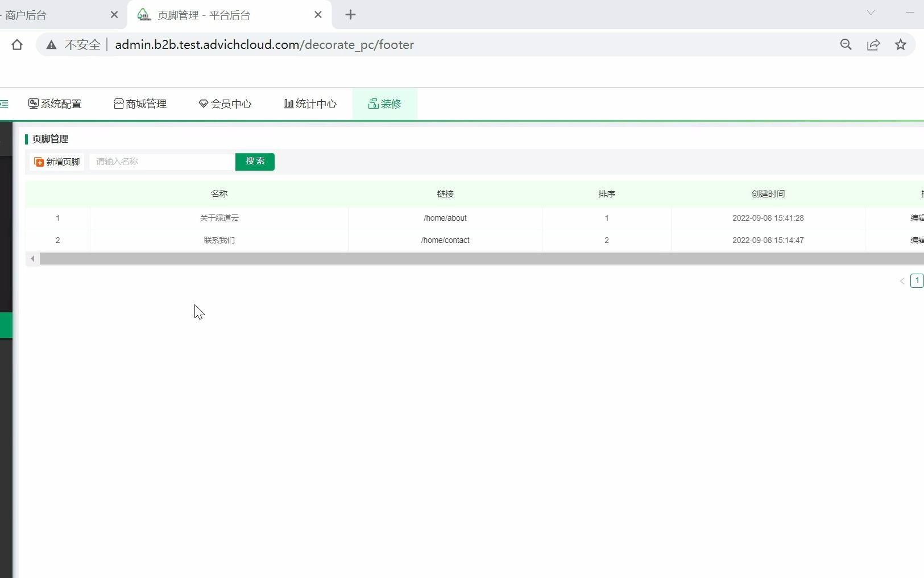Viewport: 924px width, 578px height.
Task: Open the tab search dropdown chevron
Action: pos(871,13)
